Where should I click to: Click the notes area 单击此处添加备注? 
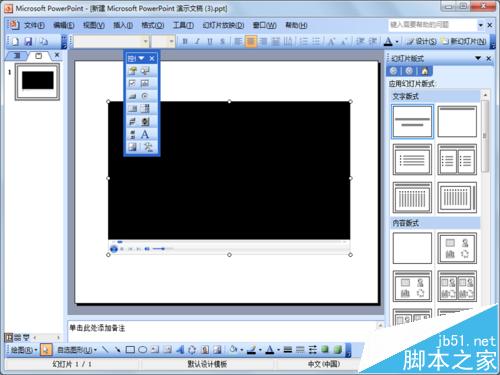pyautogui.click(x=97, y=328)
